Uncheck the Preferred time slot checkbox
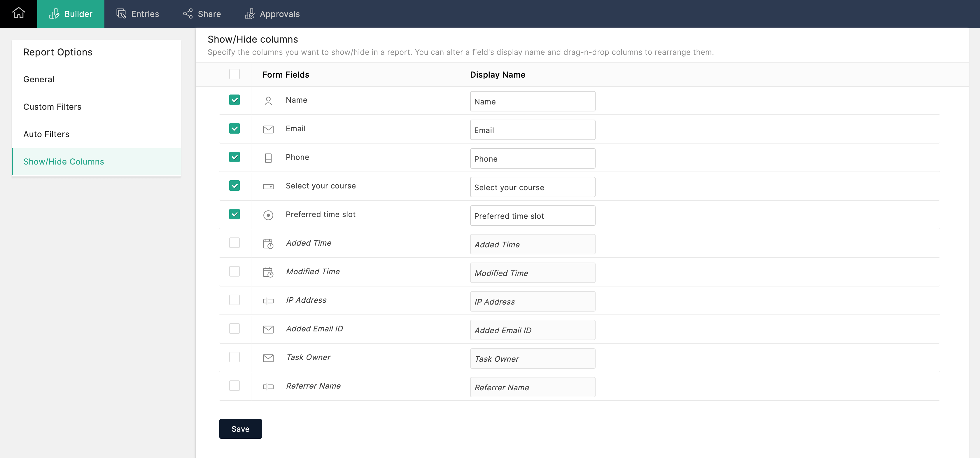This screenshot has height=458, width=980. (x=234, y=214)
